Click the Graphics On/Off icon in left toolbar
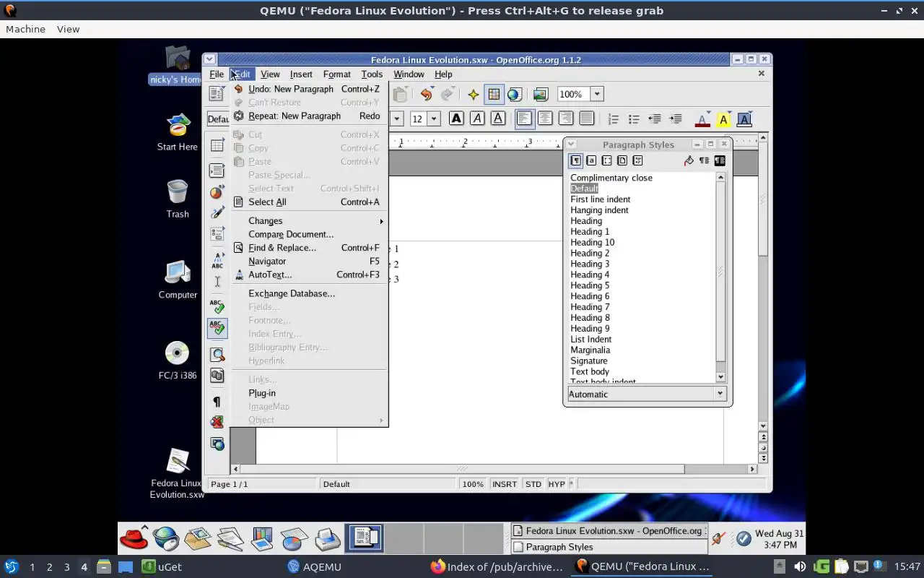The width and height of the screenshot is (924, 578). click(217, 422)
